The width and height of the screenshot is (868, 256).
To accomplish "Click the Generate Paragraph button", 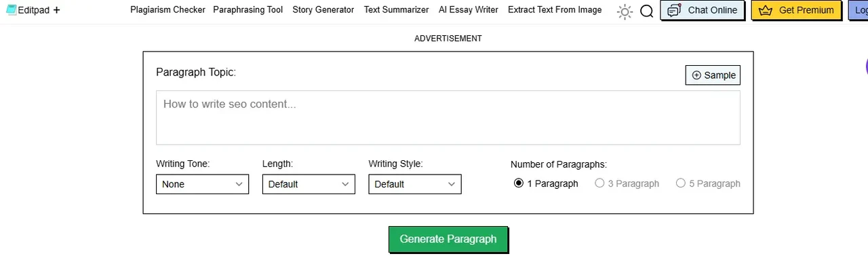I will 448,239.
